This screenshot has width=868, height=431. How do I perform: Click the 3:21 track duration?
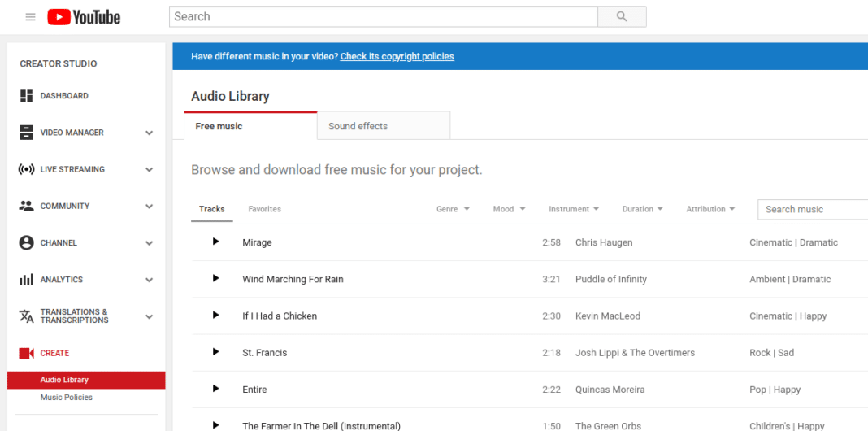pyautogui.click(x=551, y=279)
